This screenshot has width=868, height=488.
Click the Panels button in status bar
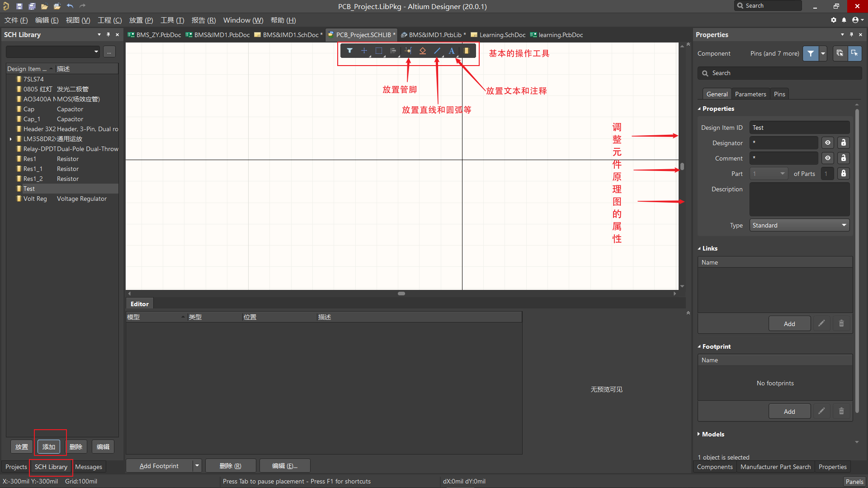[x=854, y=482]
